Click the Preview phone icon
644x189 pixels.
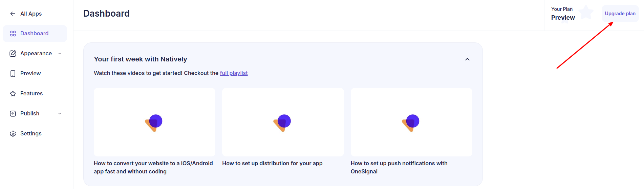point(13,74)
